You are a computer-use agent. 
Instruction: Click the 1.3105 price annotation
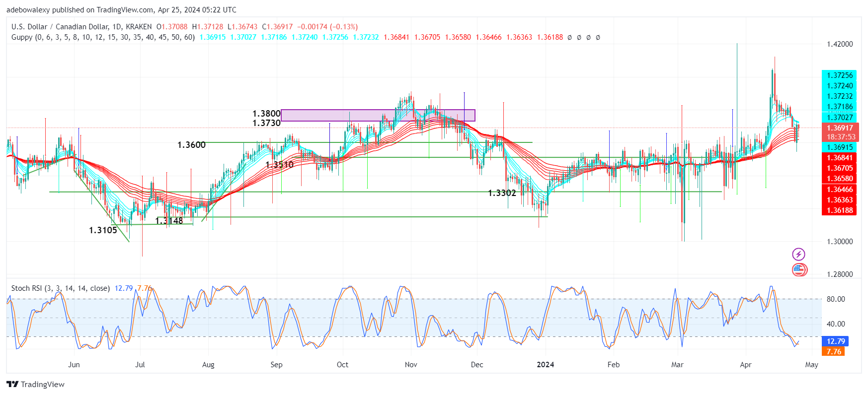point(103,230)
